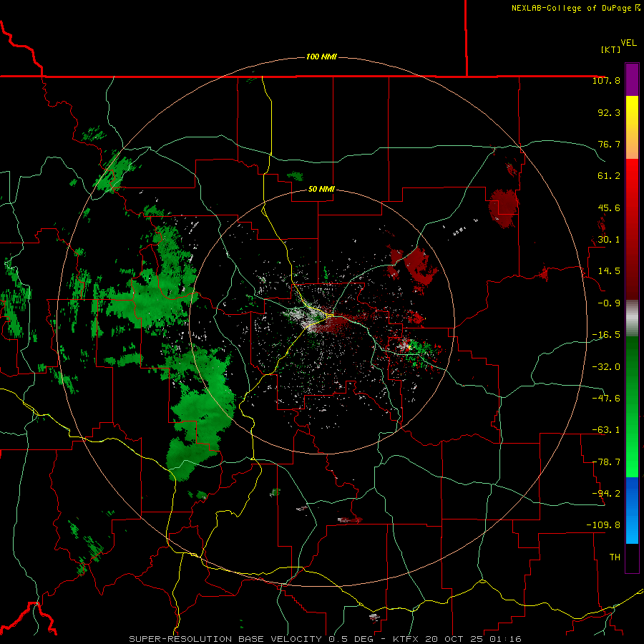Image resolution: width=644 pixels, height=644 pixels.
Task: Click the 61.2 velocity scale value
Action: tap(609, 176)
